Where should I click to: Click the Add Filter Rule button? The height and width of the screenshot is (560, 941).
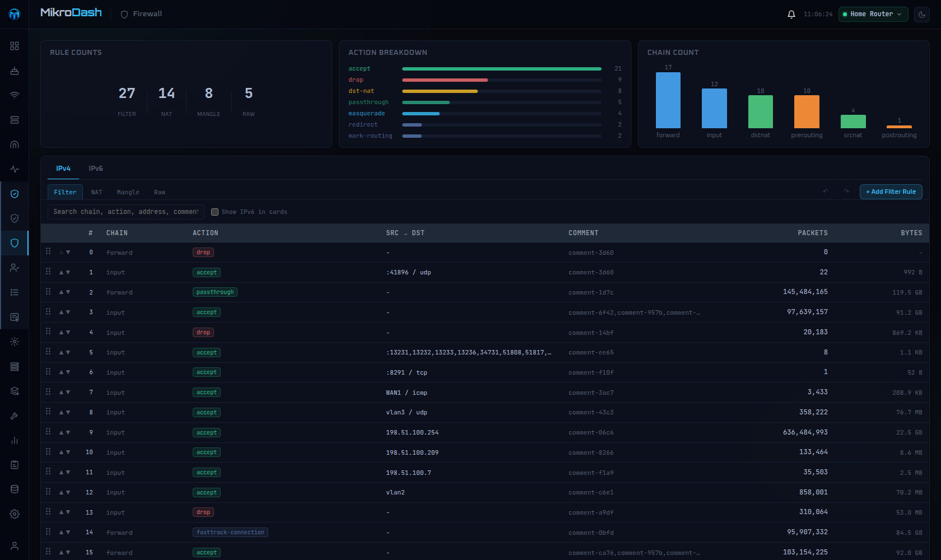(x=891, y=192)
